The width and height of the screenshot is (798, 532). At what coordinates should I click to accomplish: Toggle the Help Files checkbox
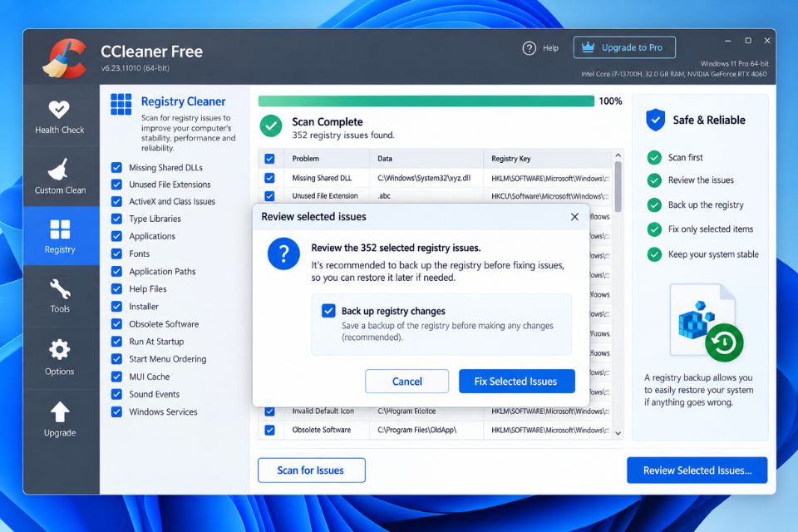[x=116, y=288]
